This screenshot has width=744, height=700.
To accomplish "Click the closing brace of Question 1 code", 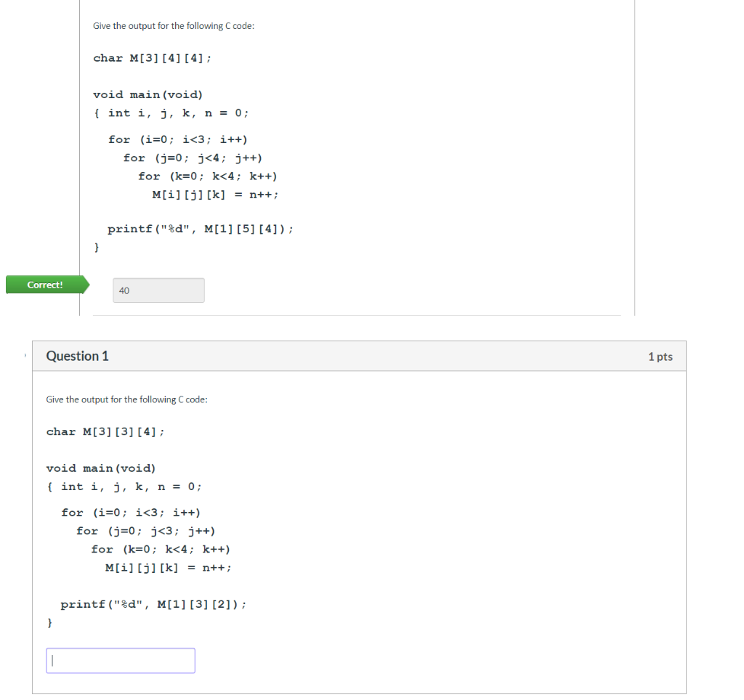I will pyautogui.click(x=49, y=622).
